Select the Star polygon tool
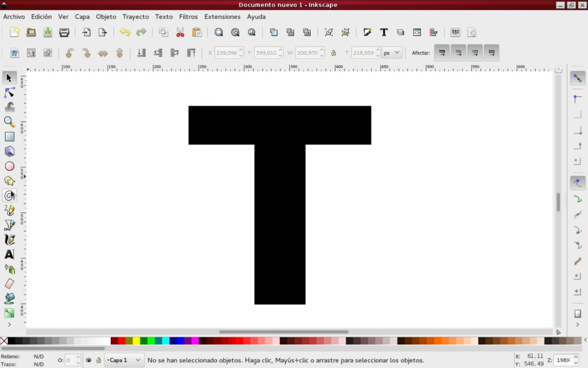Screen dimensions: 588x368 [x=9, y=181]
